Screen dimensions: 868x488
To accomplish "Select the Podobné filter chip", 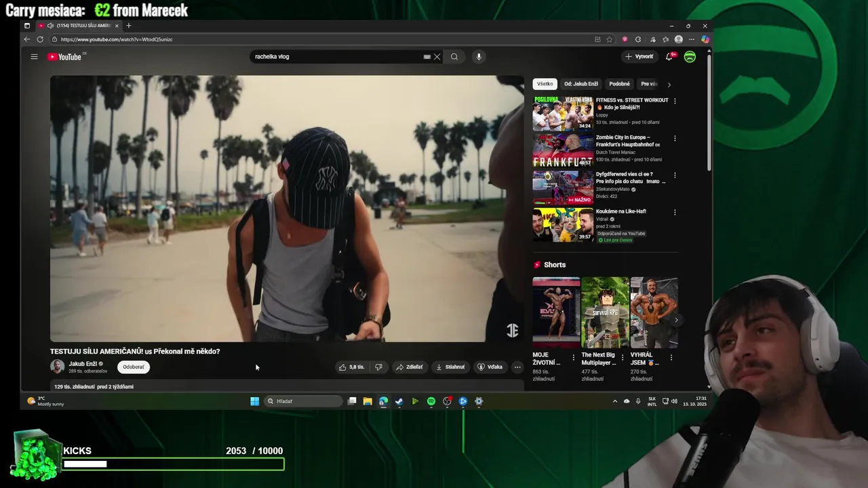I will (x=620, y=84).
